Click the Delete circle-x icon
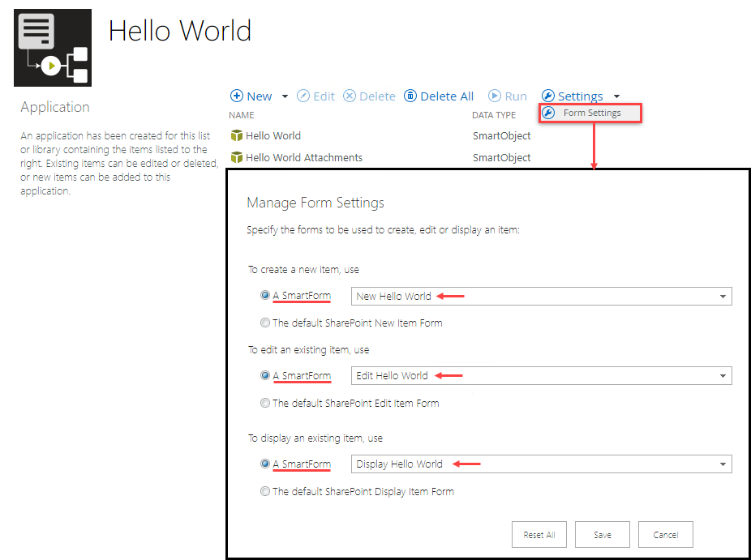Screen dimensions: 751x560 tap(350, 96)
